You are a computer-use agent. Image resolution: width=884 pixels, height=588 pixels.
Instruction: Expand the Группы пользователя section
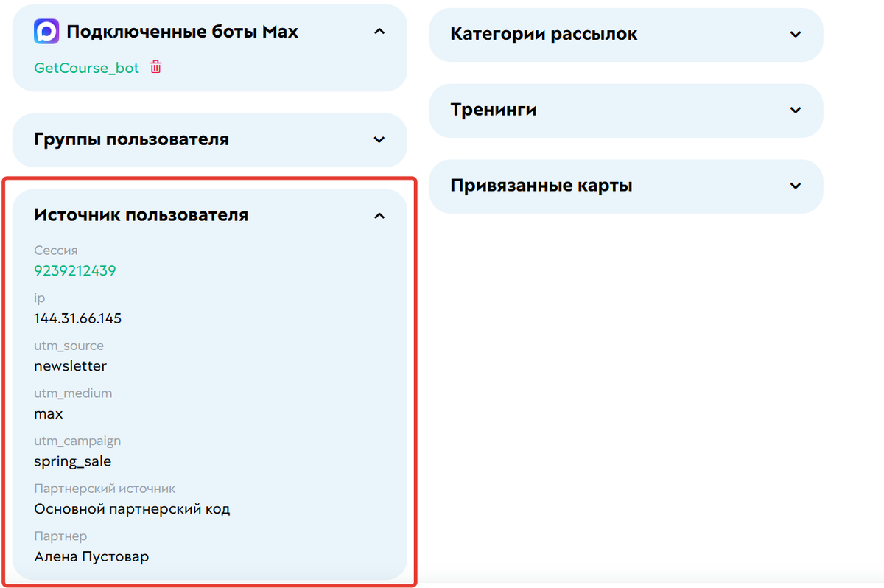379,140
